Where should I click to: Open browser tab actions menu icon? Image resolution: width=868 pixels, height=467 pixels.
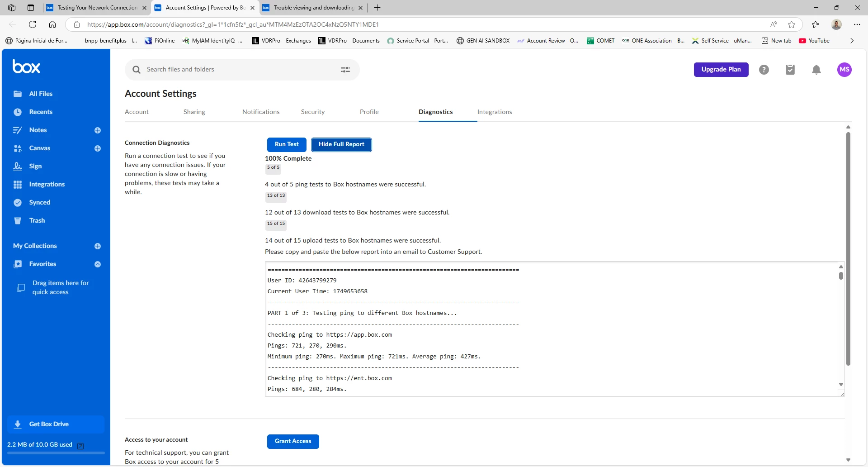pos(31,8)
